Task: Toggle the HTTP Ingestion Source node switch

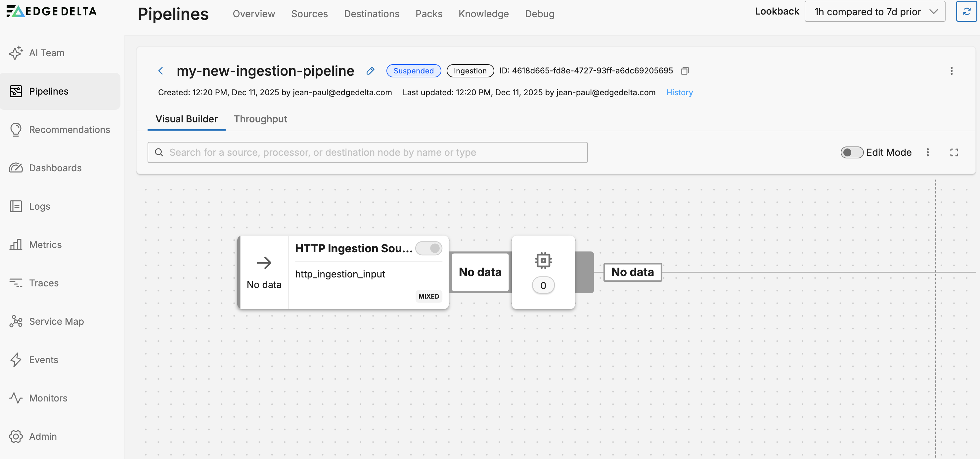Action: 429,248
